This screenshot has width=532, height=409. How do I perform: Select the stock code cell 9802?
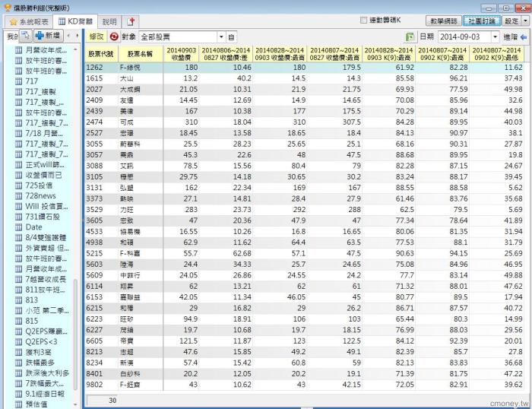pos(101,385)
